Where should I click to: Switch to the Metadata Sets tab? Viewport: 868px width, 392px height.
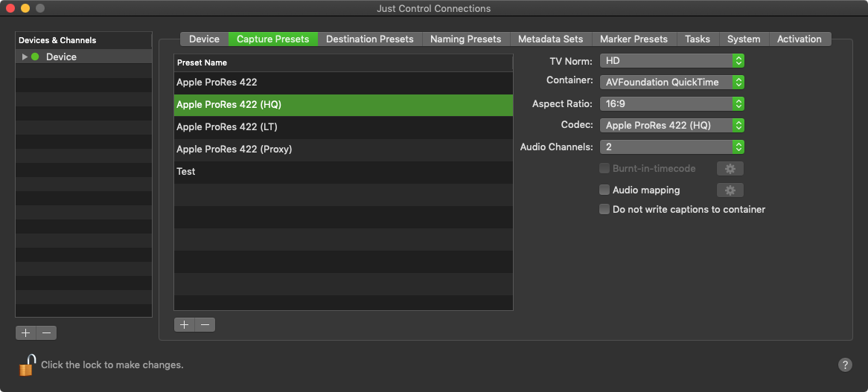pos(551,39)
